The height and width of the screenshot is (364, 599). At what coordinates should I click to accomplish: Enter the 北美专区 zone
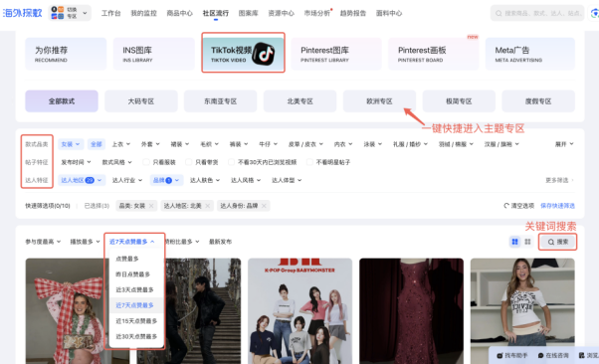click(x=299, y=101)
